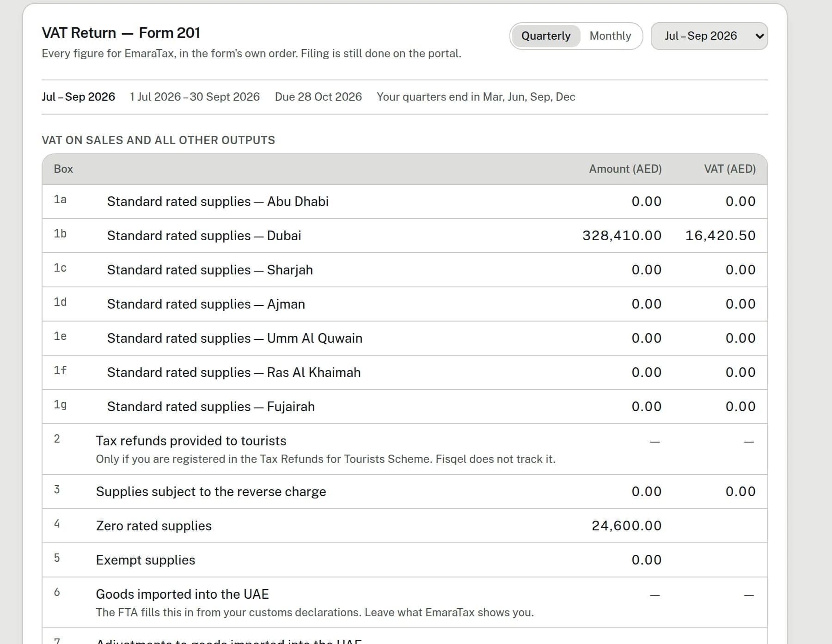
Task: Click the Tax refunds provided to tourists label
Action: (191, 441)
